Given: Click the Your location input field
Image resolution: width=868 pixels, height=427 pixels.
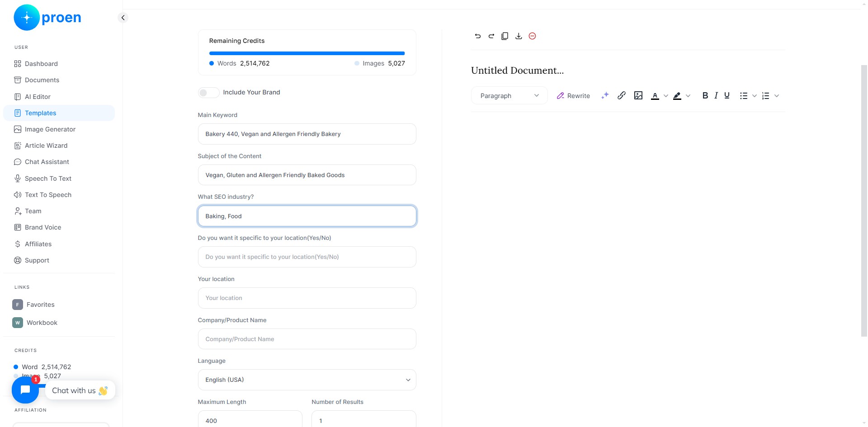Looking at the screenshot, I should coord(307,298).
